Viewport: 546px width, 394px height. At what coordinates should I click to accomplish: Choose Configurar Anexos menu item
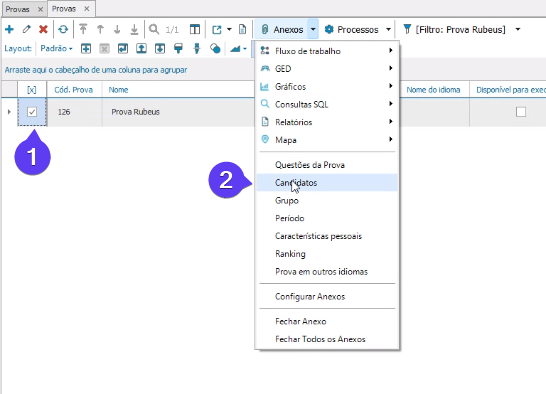(327, 296)
